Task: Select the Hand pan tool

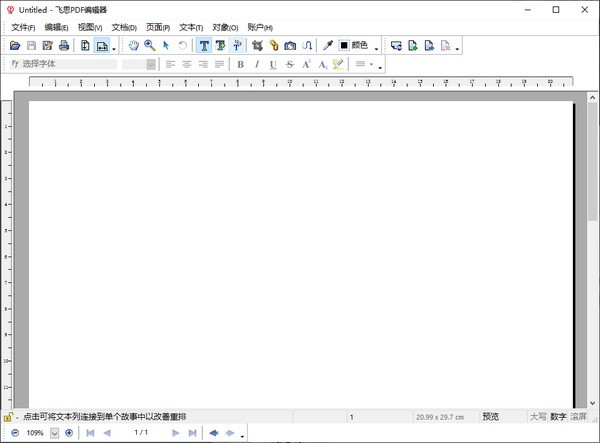Action: [133, 46]
